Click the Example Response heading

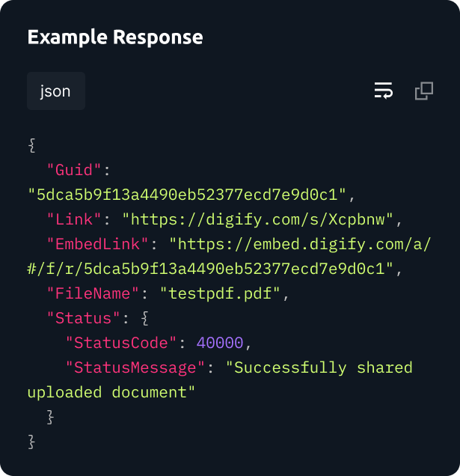pyautogui.click(x=114, y=37)
